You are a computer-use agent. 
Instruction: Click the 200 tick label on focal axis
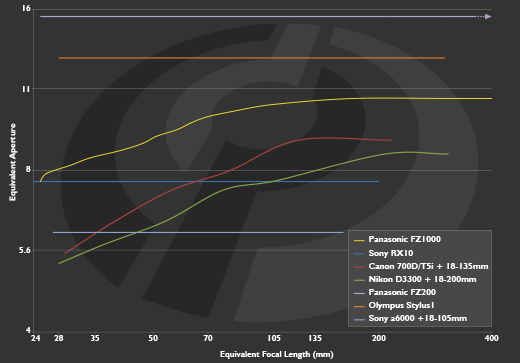pos(379,338)
